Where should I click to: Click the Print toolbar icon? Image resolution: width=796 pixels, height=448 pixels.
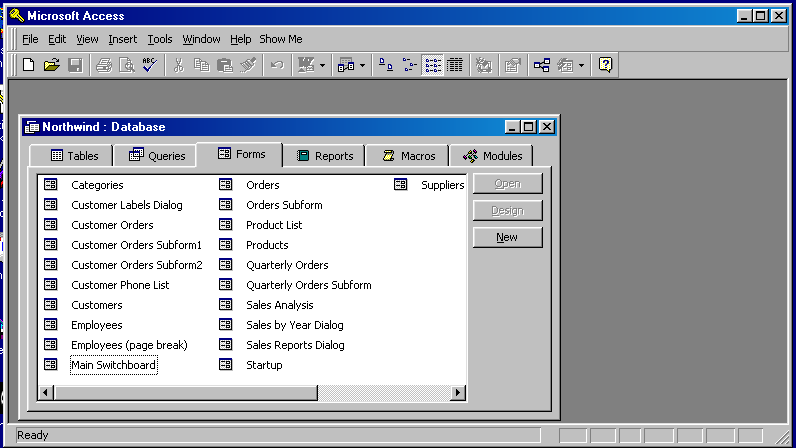coord(104,65)
